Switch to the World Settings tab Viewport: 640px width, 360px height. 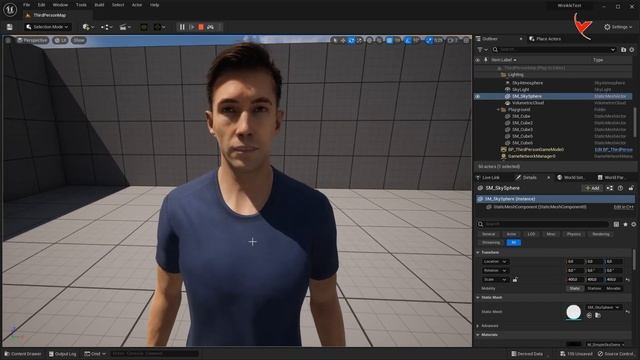pos(571,178)
